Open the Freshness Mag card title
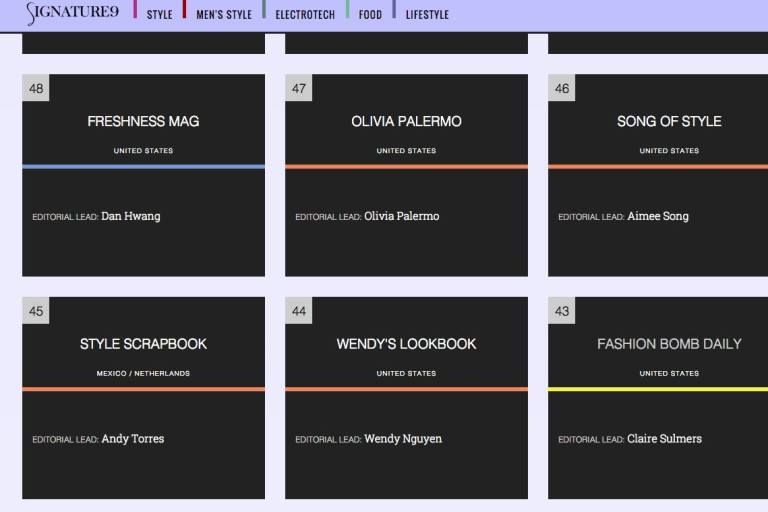The image size is (768, 512). tap(143, 121)
